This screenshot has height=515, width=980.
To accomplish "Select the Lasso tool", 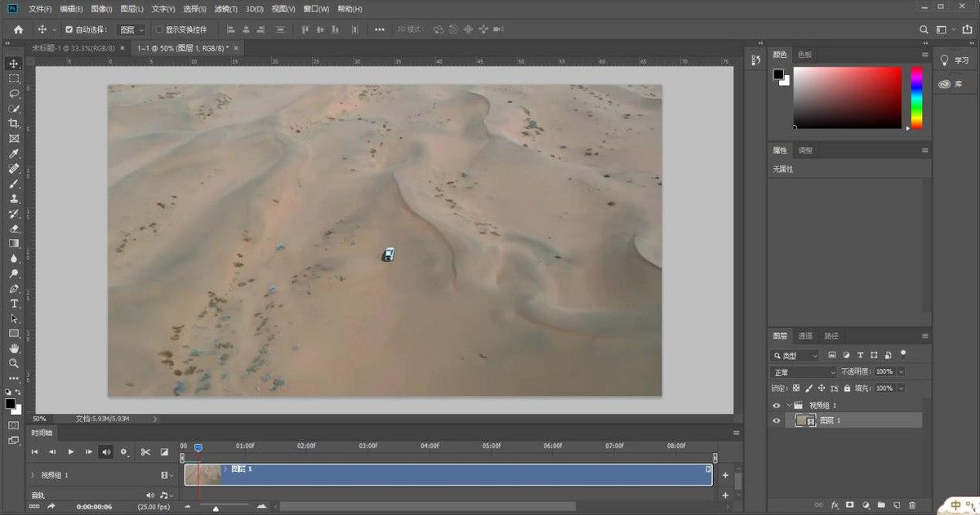I will point(14,94).
